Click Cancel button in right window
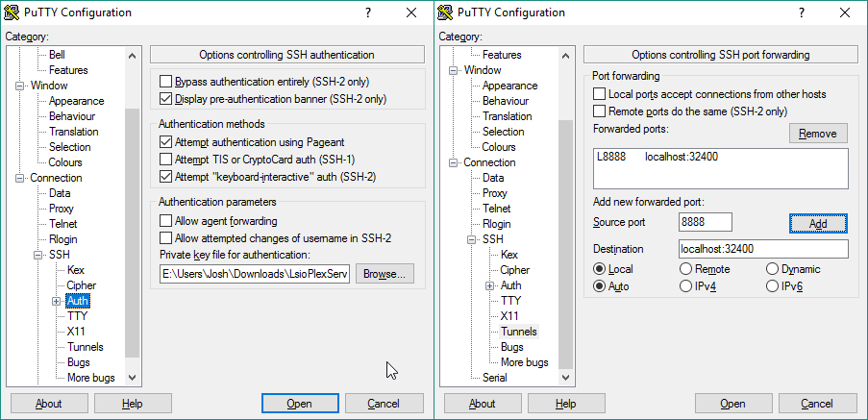 [818, 404]
